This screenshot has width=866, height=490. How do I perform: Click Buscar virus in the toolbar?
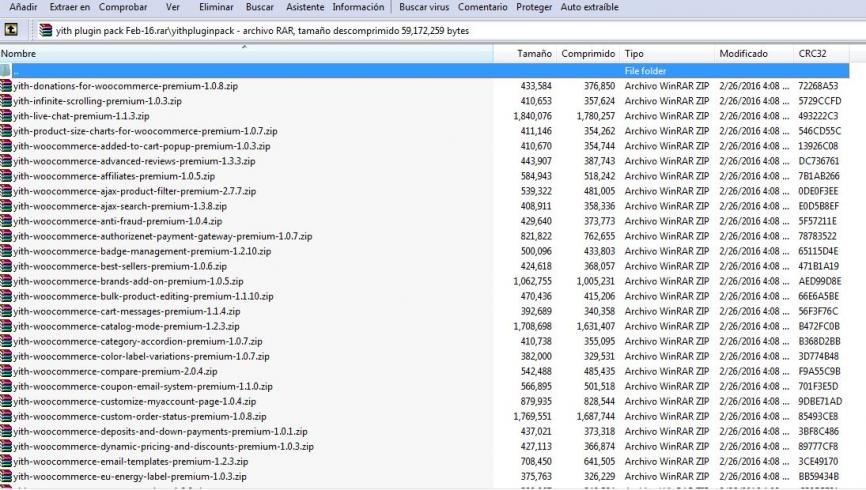pyautogui.click(x=424, y=7)
